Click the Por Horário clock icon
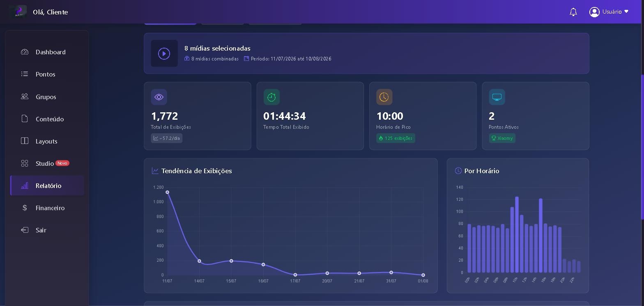The height and width of the screenshot is (306, 644). point(458,171)
